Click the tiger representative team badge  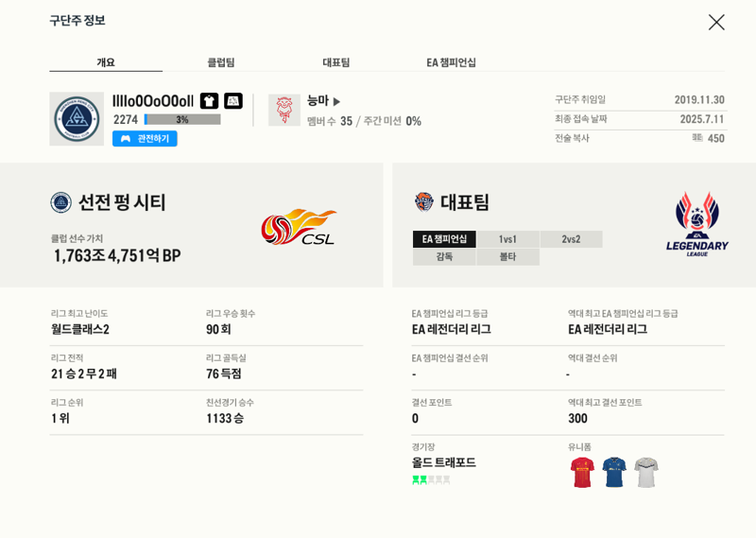tap(424, 202)
